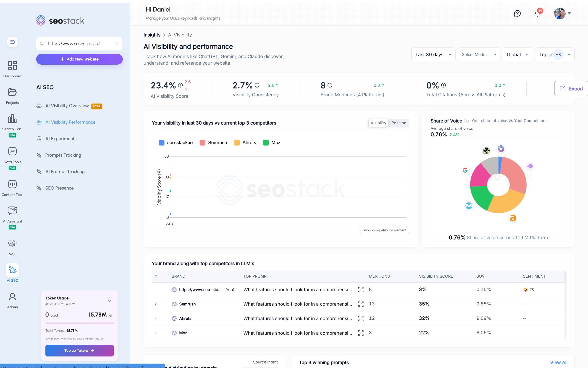The height and width of the screenshot is (368, 588).
Task: Toggle Semrush series in legend
Action: pyautogui.click(x=213, y=143)
